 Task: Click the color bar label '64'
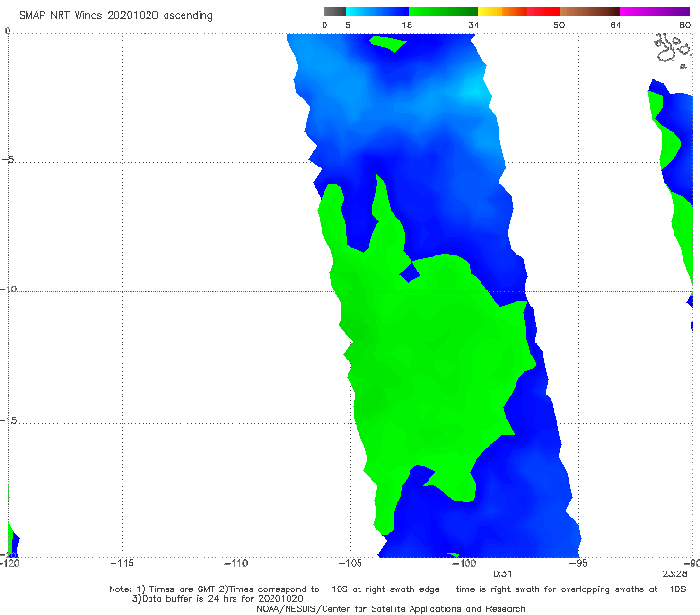(616, 25)
